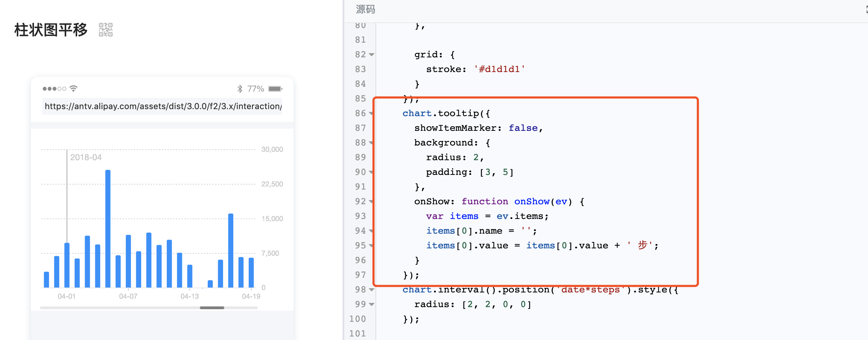
Task: Click the antv.alipay.com URL in the address bar
Action: click(x=162, y=106)
